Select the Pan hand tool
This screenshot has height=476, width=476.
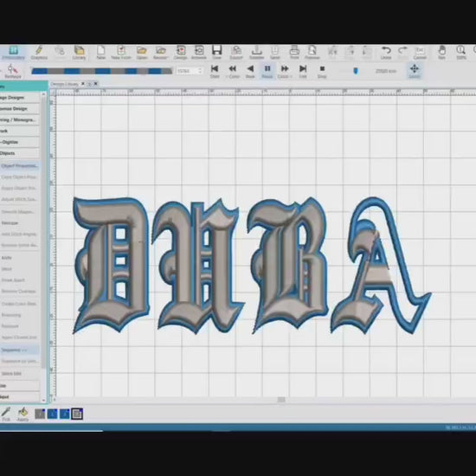pos(441,52)
